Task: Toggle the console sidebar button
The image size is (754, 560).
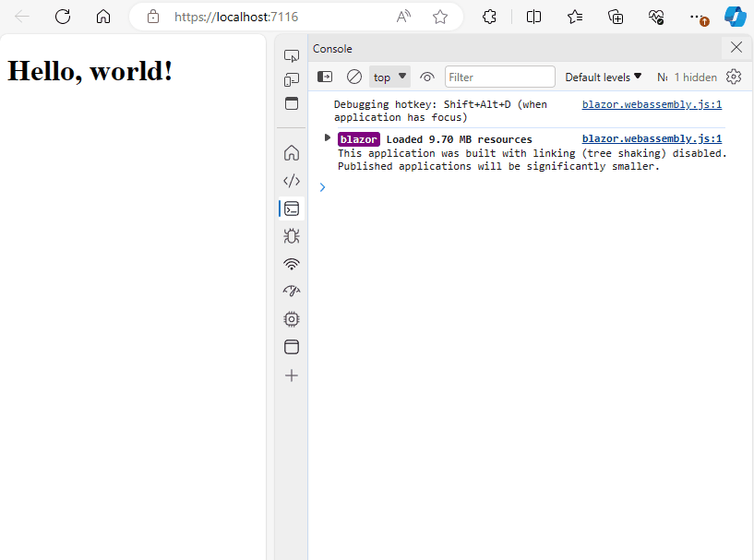Action: [326, 77]
